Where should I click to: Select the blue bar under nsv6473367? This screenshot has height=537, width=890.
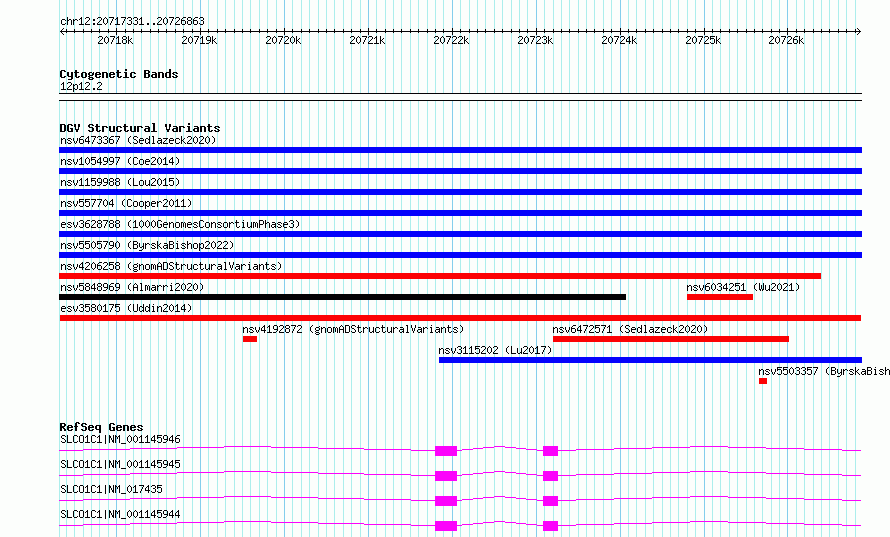point(460,150)
